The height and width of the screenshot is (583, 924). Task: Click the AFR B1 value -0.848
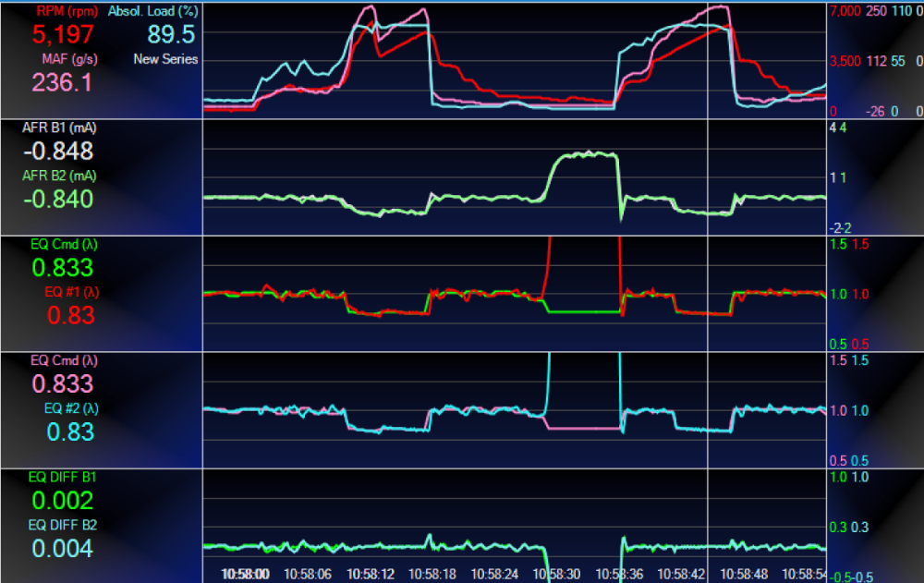pyautogui.click(x=57, y=152)
